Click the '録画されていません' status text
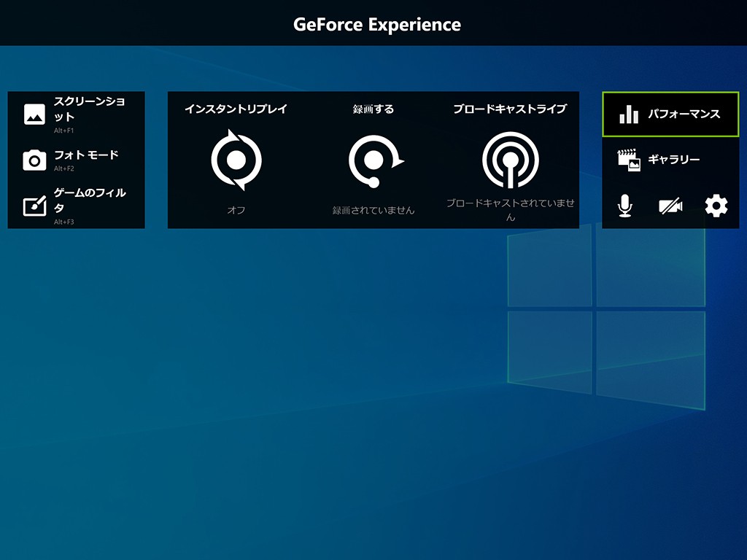This screenshot has height=560, width=747. 373,210
